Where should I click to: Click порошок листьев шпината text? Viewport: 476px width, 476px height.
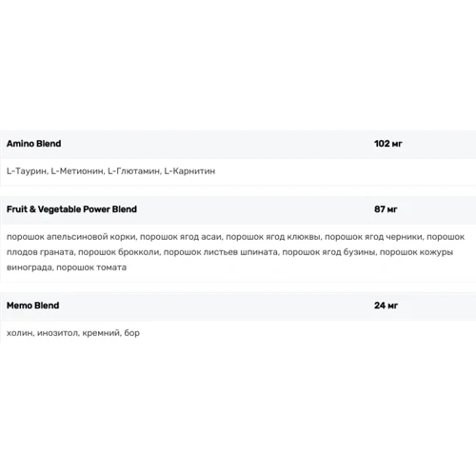point(221,252)
